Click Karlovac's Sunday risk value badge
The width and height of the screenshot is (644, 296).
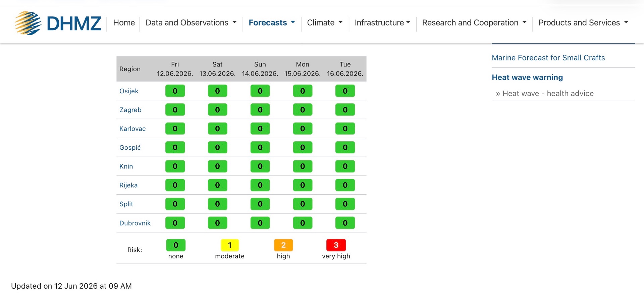coord(260,129)
